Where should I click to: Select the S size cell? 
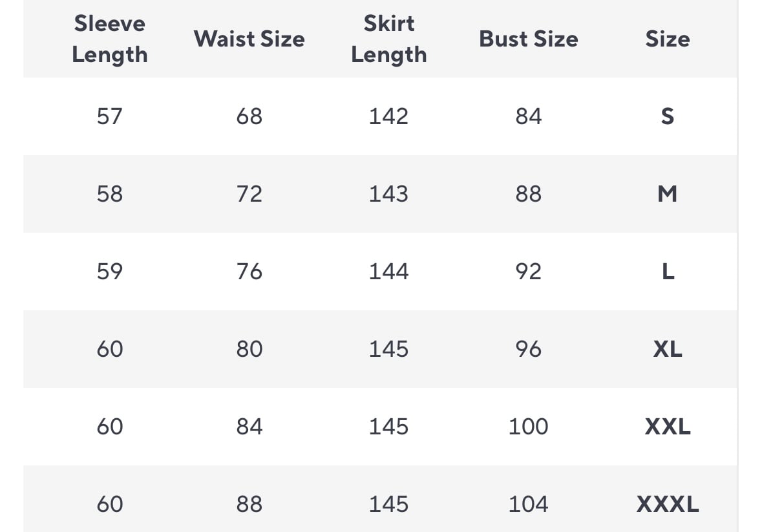667,116
